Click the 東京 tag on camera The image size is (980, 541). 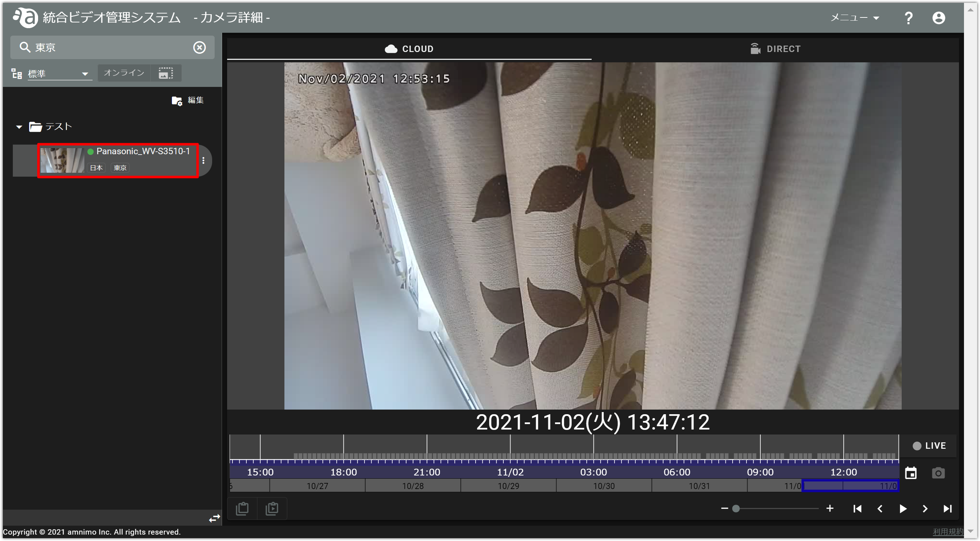tap(120, 168)
